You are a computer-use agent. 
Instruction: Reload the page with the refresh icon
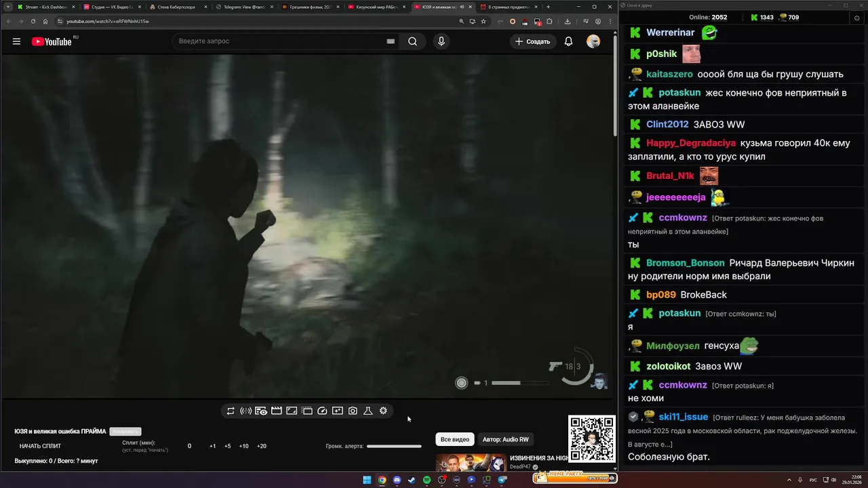coord(33,21)
